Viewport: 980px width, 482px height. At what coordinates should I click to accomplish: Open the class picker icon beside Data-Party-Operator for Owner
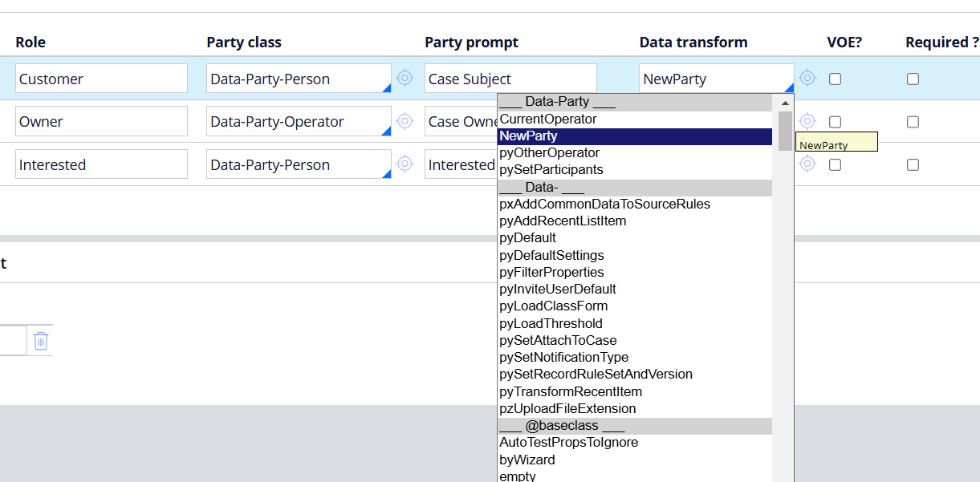tap(405, 120)
